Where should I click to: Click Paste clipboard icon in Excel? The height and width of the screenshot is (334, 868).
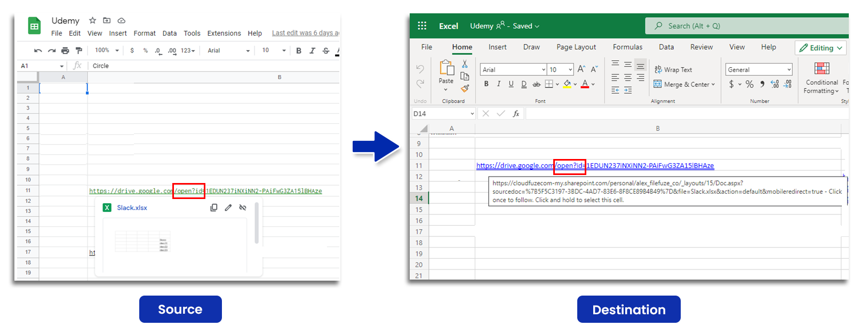tap(446, 68)
